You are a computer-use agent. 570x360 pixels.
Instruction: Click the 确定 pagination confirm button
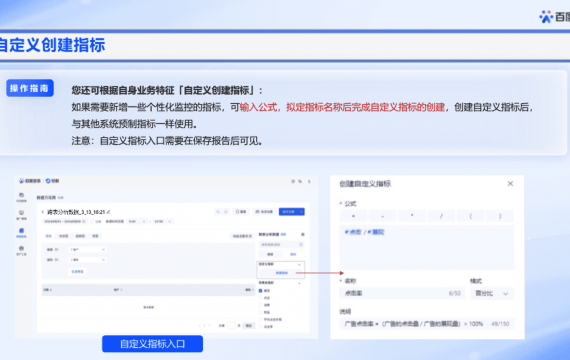(x=248, y=325)
